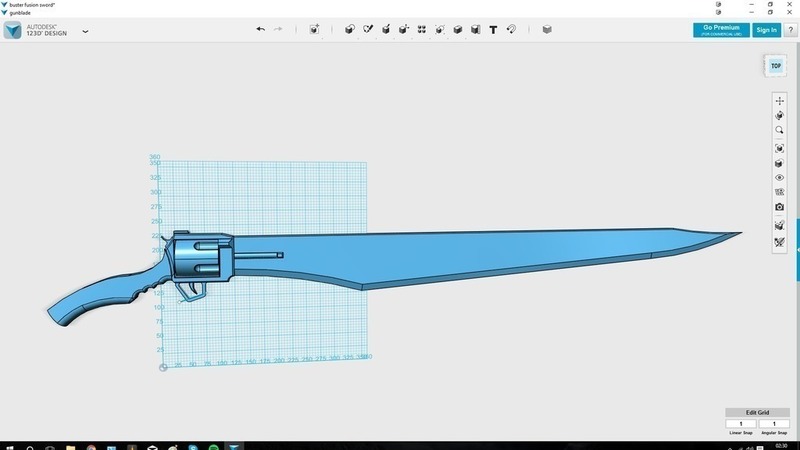Screen dimensions: 800x450
Task: Click the Linear Snap value field
Action: tap(741, 424)
